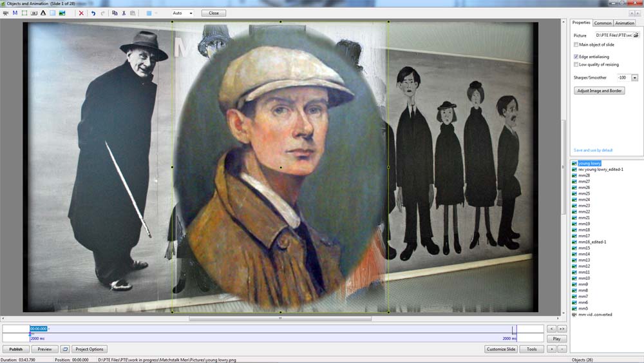
Task: Switch to the Properties tab
Action: point(581,23)
